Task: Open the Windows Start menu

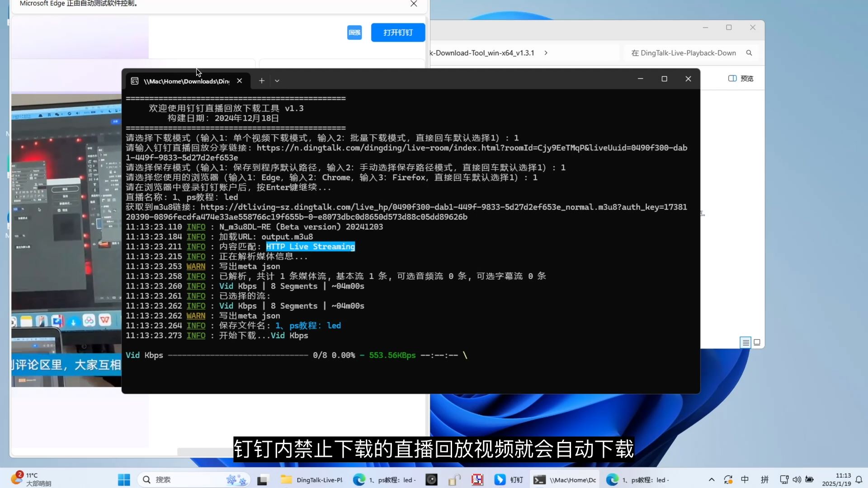Action: pyautogui.click(x=124, y=479)
